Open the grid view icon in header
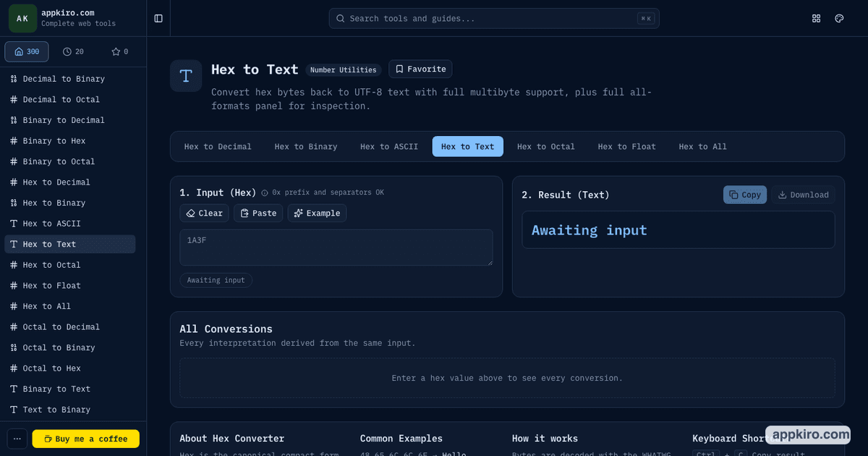 click(817, 18)
